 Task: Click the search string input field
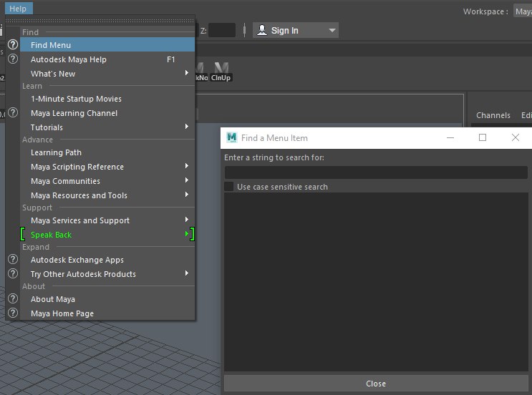[376, 172]
